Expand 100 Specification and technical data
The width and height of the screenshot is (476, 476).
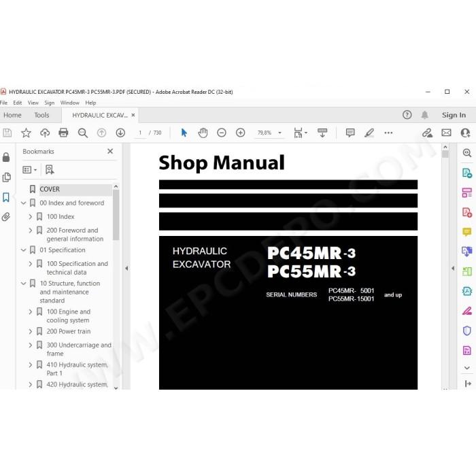[31, 264]
